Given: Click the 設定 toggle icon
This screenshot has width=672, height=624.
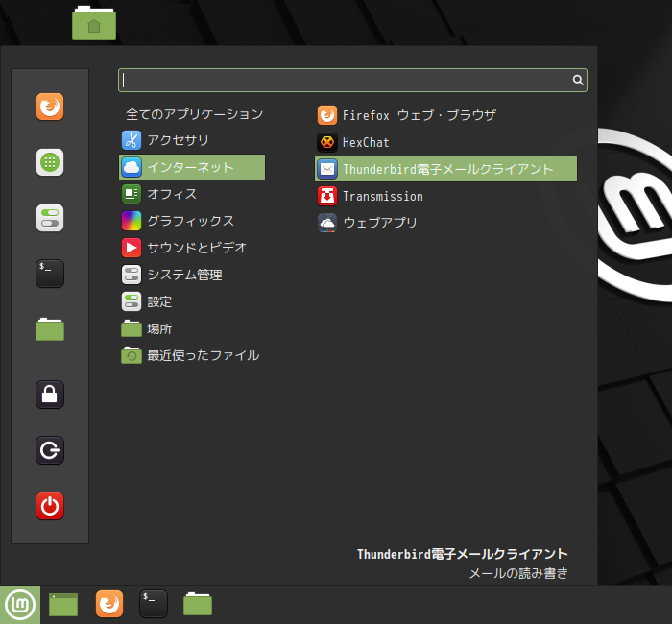Looking at the screenshot, I should [132, 301].
